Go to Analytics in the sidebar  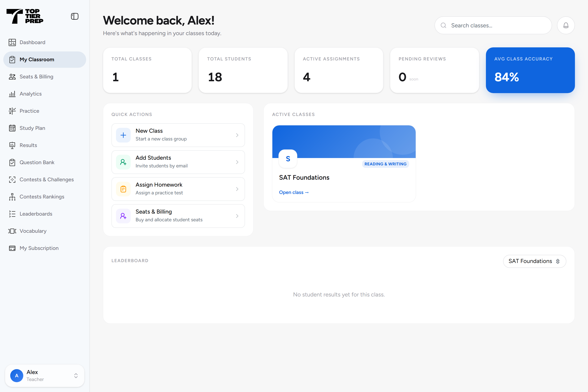(45, 94)
